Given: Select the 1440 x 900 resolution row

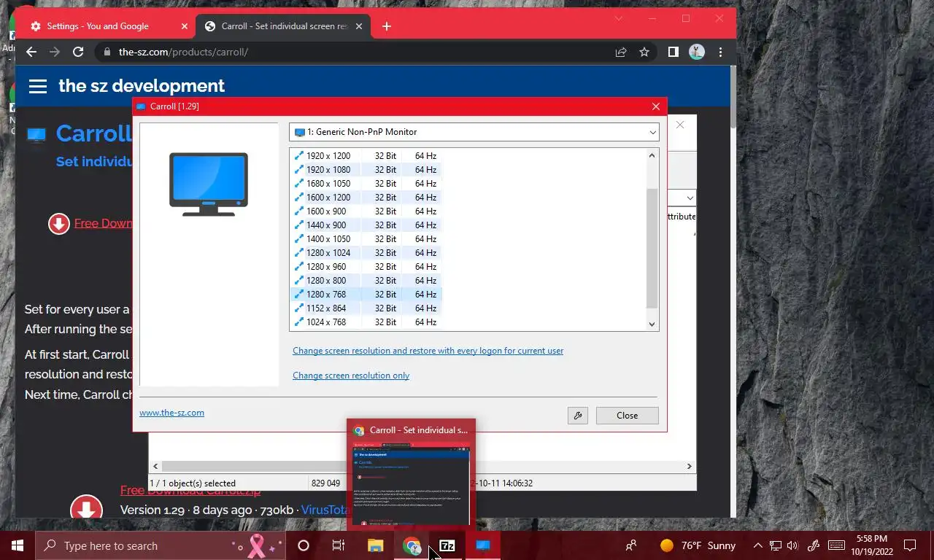Looking at the screenshot, I should point(366,225).
